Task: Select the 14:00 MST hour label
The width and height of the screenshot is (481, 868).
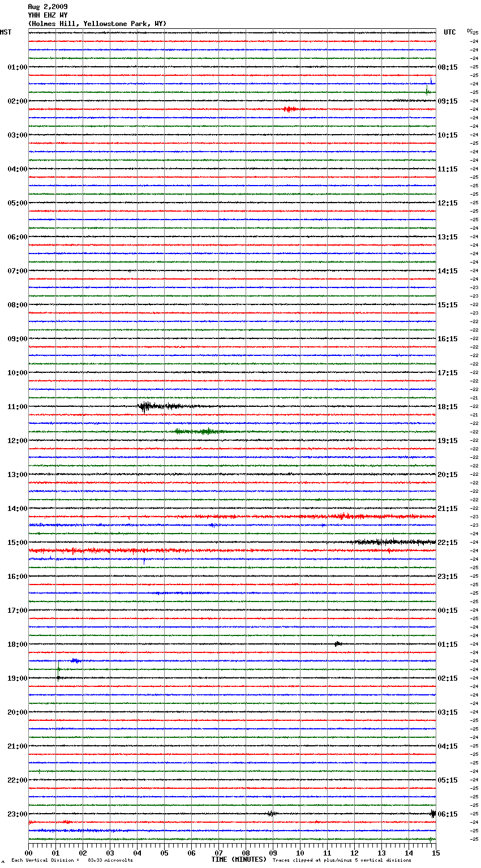Action: [x=18, y=509]
